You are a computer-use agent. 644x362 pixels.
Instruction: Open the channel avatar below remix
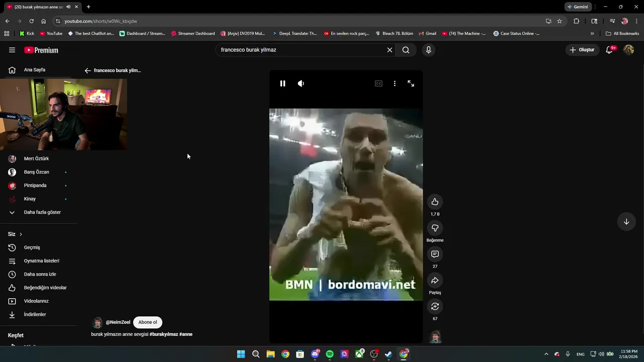pos(435,337)
